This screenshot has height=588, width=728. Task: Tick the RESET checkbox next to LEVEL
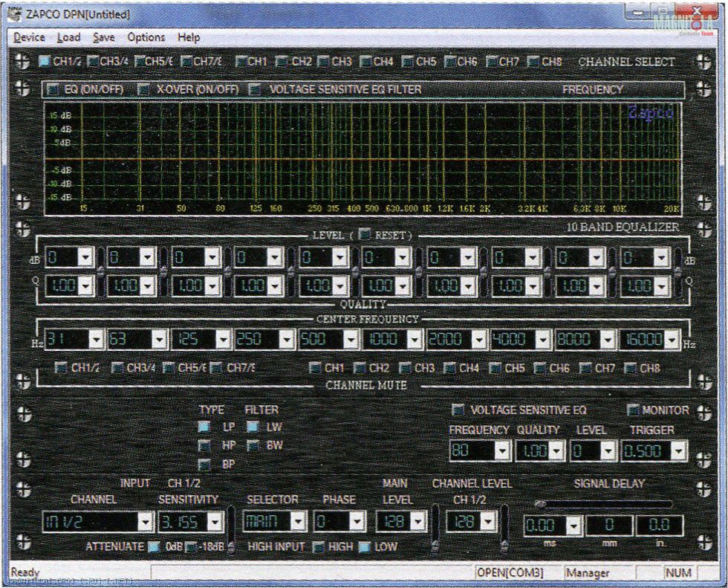(365, 235)
